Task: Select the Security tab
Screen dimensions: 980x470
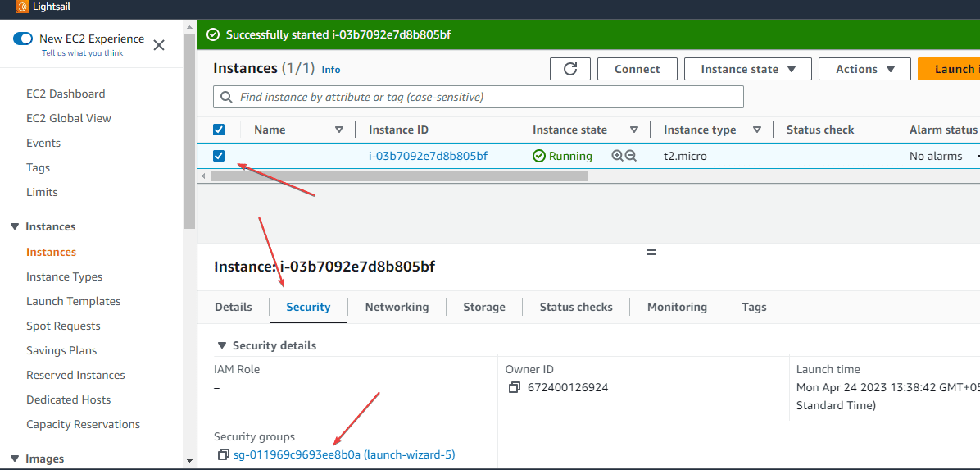Action: (308, 308)
